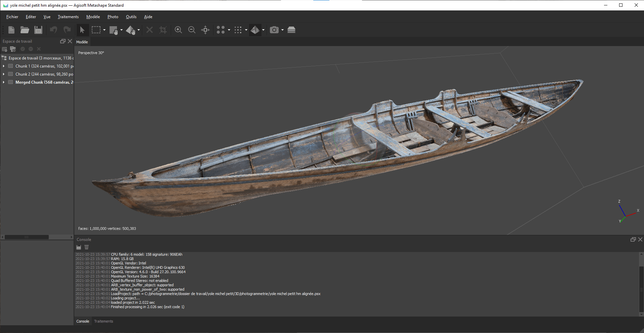Open the point cloud view dropdown arrow
The height and width of the screenshot is (333, 644).
tap(229, 30)
